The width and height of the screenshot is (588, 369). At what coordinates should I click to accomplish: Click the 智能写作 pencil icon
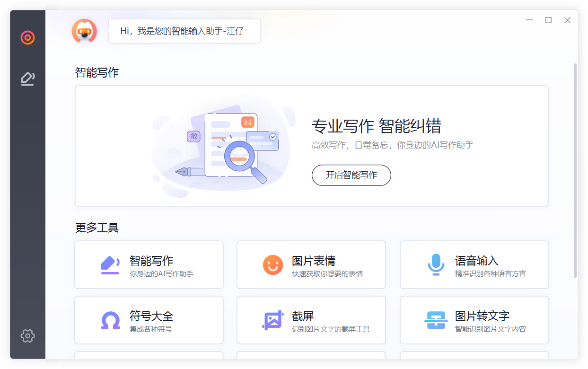110,265
